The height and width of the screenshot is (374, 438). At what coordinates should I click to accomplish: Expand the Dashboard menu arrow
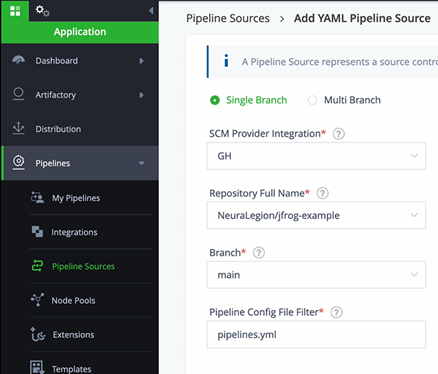click(141, 61)
